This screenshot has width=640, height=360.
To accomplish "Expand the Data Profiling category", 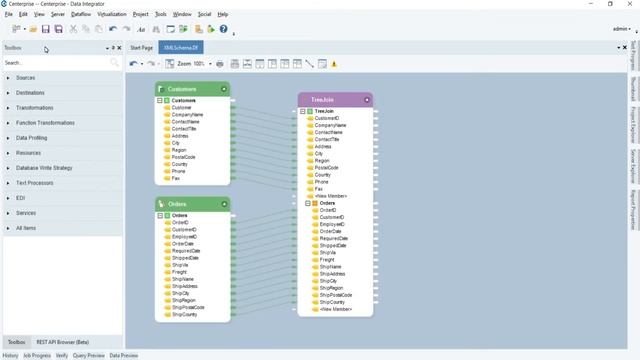I will (8, 138).
